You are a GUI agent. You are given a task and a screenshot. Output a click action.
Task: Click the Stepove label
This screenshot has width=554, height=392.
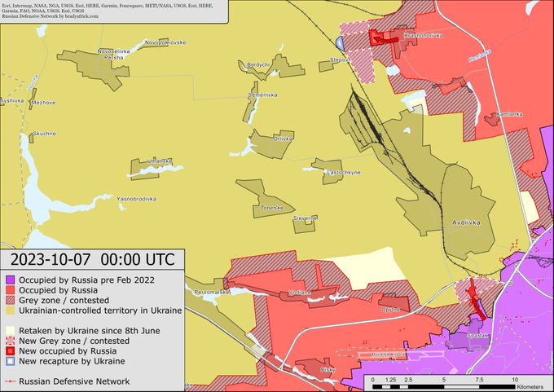tap(339, 60)
